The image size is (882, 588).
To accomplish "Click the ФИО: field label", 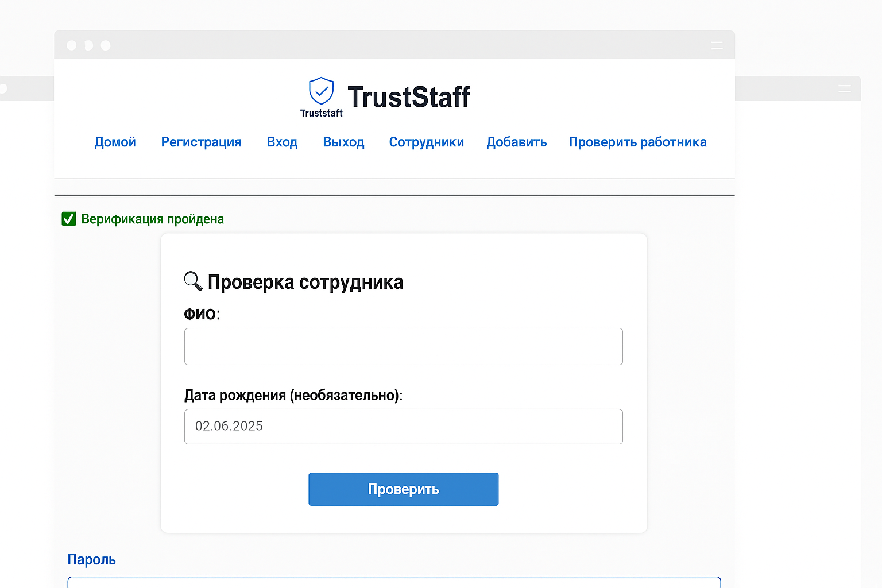I will pos(202,314).
